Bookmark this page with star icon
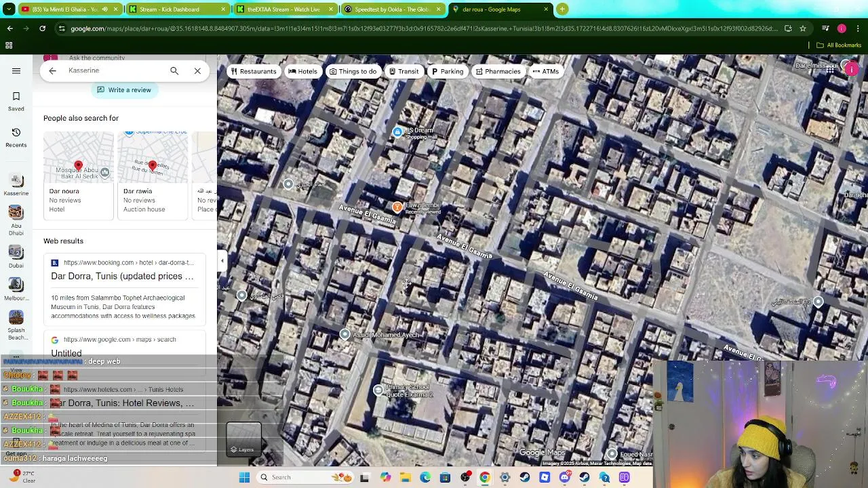This screenshot has height=488, width=868. coord(803,28)
